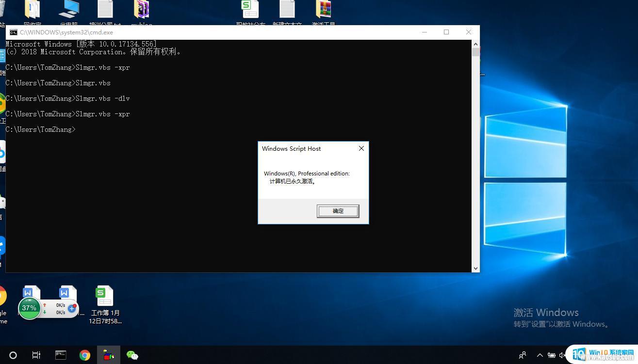Click the colored cubes app on taskbar

[109, 355]
